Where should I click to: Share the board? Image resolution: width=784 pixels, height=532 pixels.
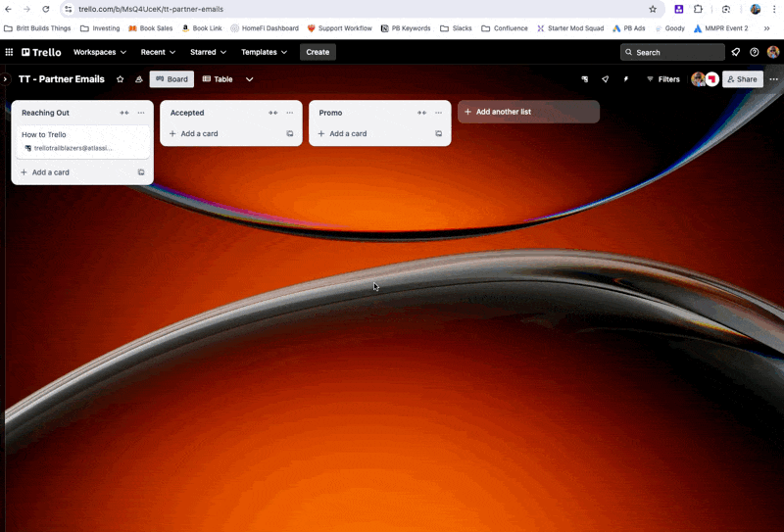pyautogui.click(x=743, y=79)
